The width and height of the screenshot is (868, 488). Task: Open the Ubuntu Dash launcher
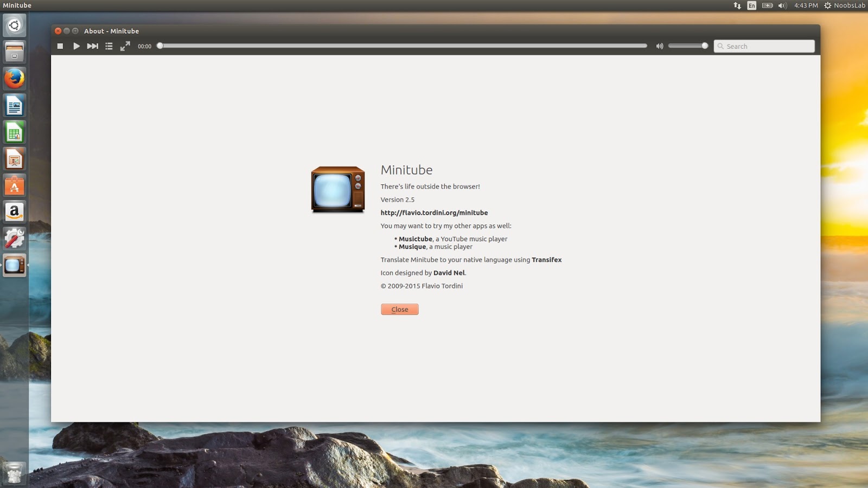tap(15, 25)
